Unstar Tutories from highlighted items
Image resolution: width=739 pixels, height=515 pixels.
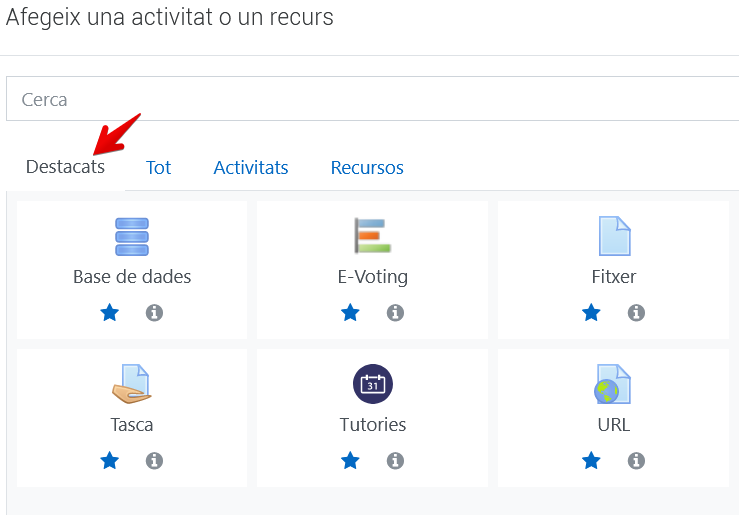[350, 460]
